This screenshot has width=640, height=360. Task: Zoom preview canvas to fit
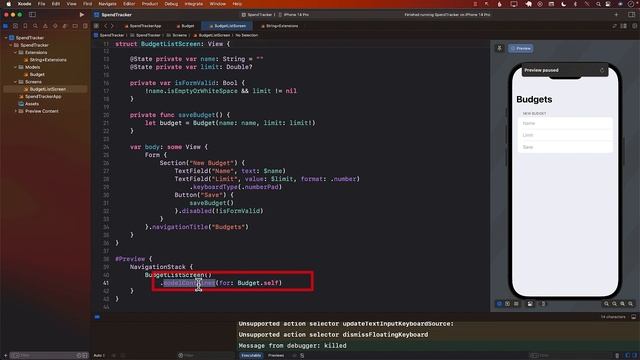tap(622, 304)
